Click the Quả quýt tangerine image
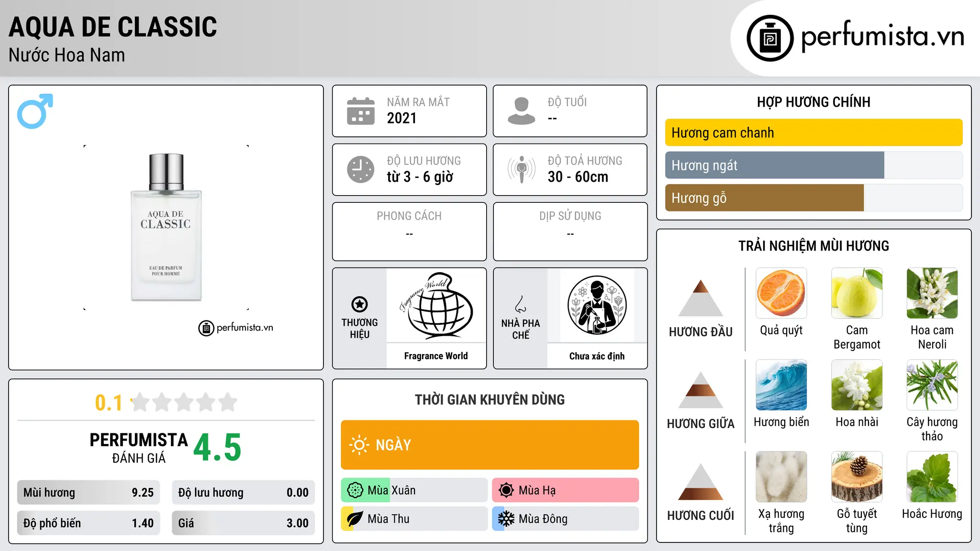This screenshot has width=980, height=551. [x=781, y=293]
